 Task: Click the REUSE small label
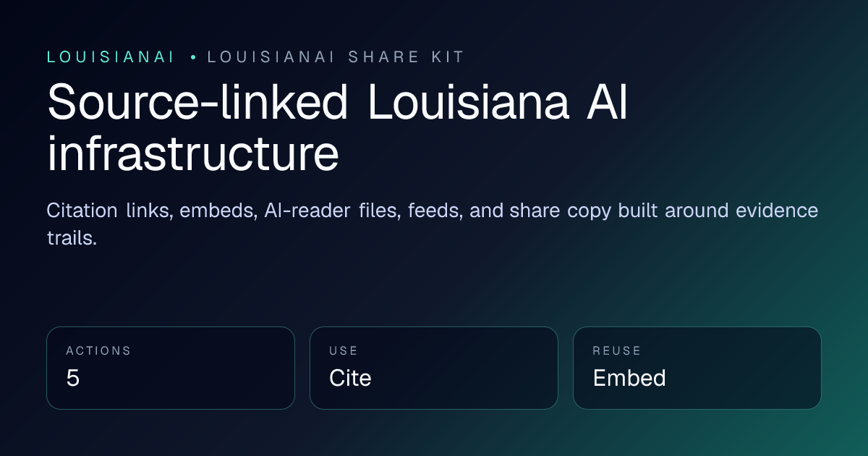tap(617, 351)
